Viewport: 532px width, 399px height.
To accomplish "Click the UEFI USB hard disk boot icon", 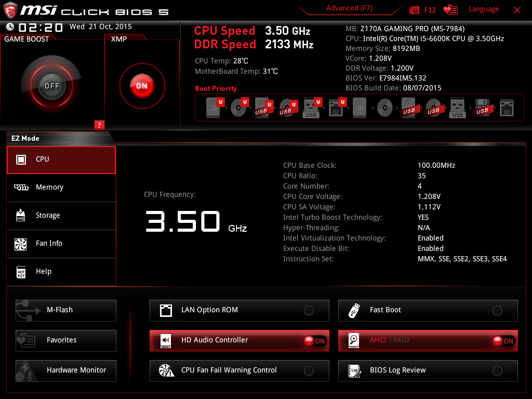I will 264,108.
